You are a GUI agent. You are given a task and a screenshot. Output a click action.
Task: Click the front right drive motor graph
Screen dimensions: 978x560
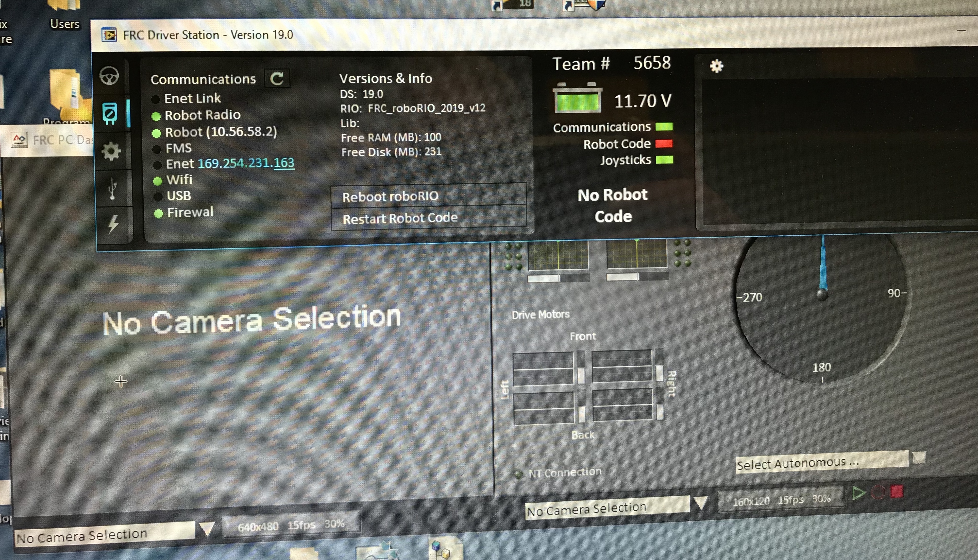[622, 366]
